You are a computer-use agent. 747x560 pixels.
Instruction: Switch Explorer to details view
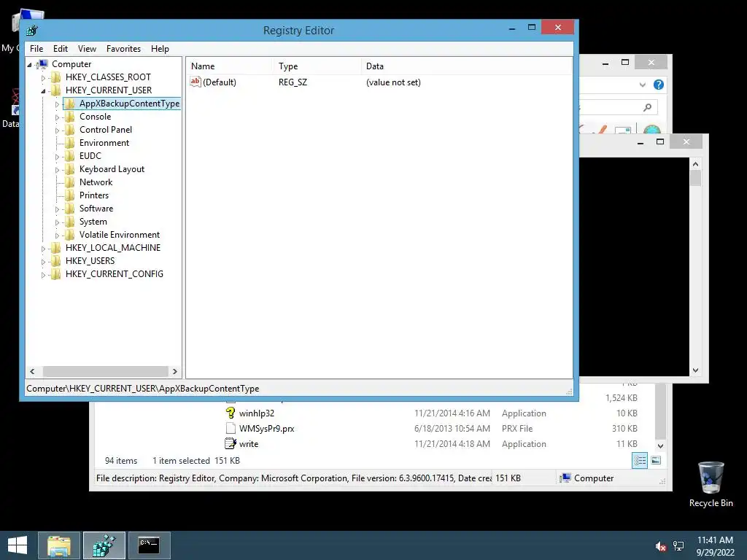tap(639, 461)
